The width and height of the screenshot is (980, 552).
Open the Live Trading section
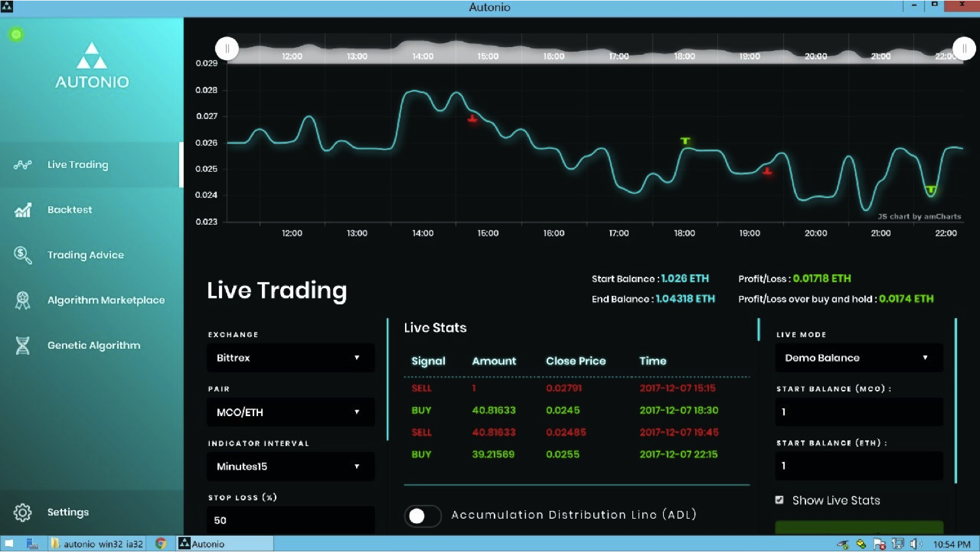pyautogui.click(x=91, y=165)
